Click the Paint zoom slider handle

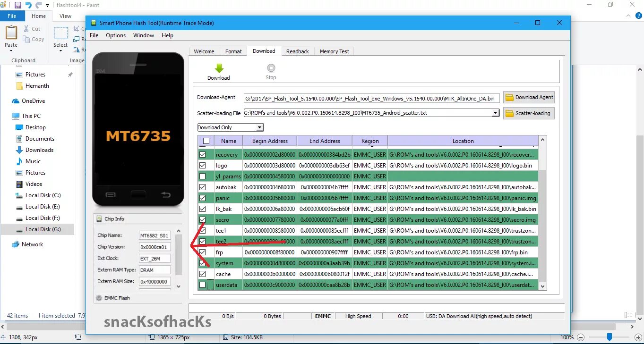click(x=610, y=337)
